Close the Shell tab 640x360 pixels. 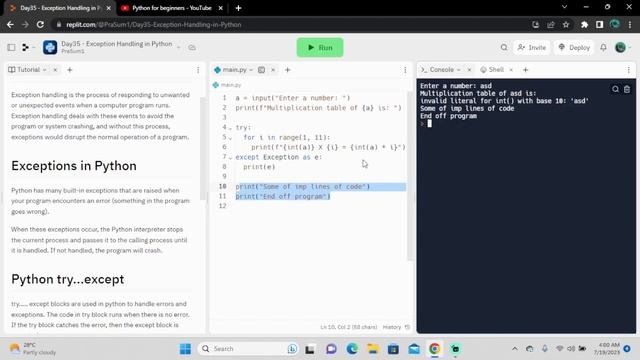pos(511,70)
